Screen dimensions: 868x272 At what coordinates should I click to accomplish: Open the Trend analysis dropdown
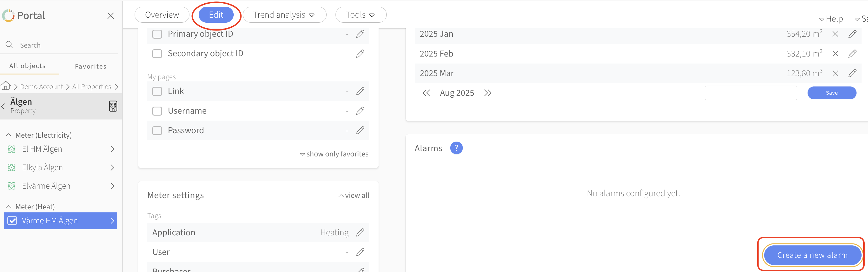284,15
